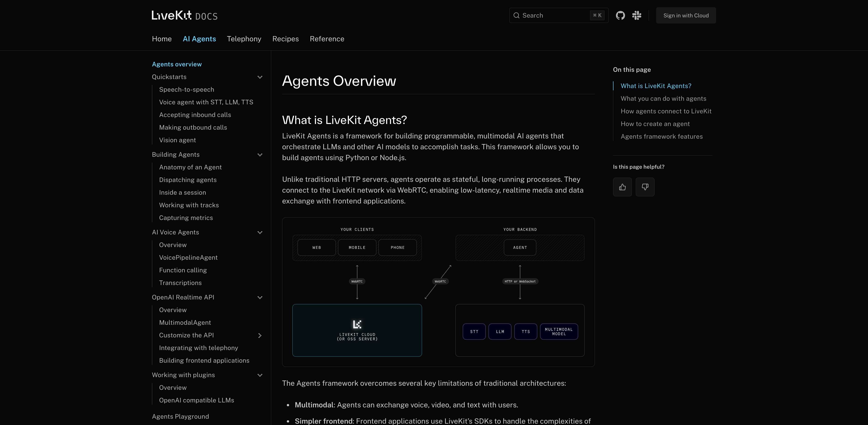Go to the Home tab
Viewport: 868px width, 425px height.
[162, 39]
